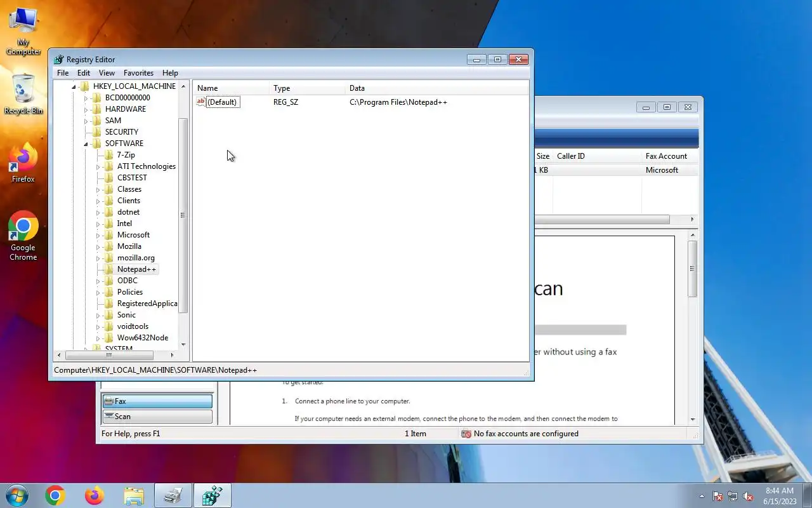Expand the HARDWARE key
The height and width of the screenshot is (508, 812).
pos(86,109)
